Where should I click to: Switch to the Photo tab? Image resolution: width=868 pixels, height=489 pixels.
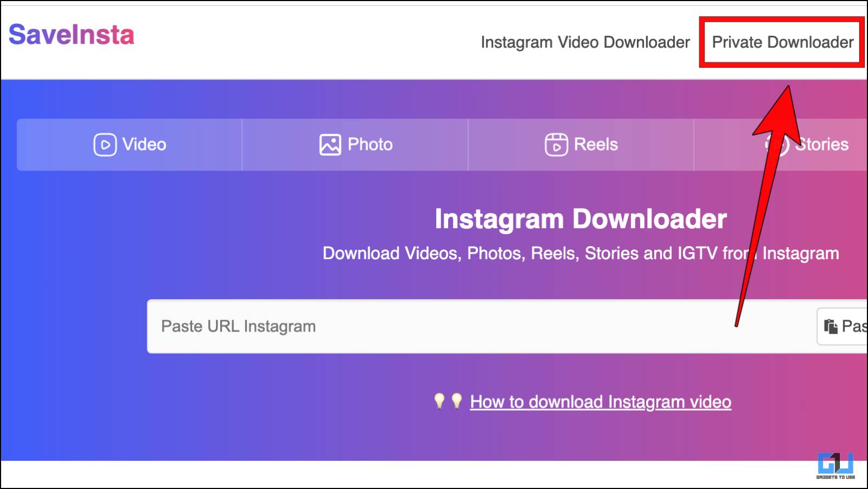pyautogui.click(x=355, y=144)
